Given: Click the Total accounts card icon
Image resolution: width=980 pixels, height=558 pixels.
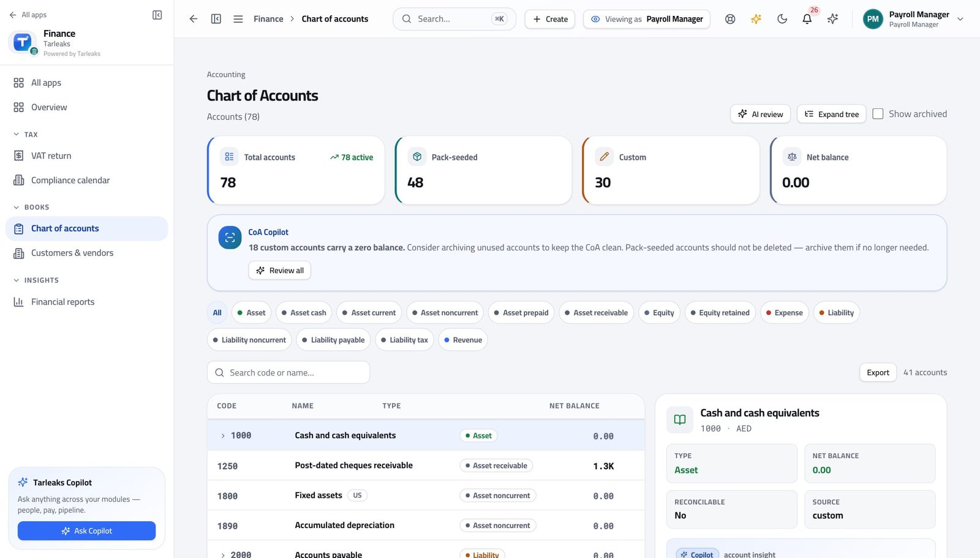Looking at the screenshot, I should pos(229,157).
